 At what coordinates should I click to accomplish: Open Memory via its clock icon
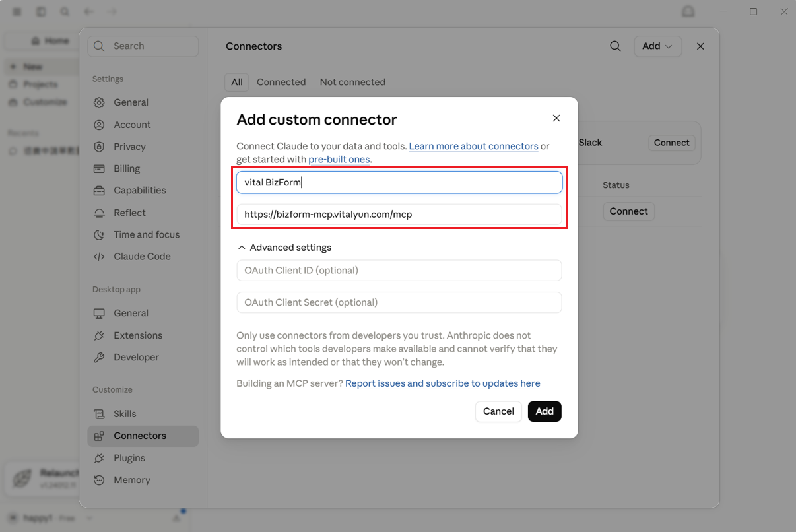tap(99, 480)
